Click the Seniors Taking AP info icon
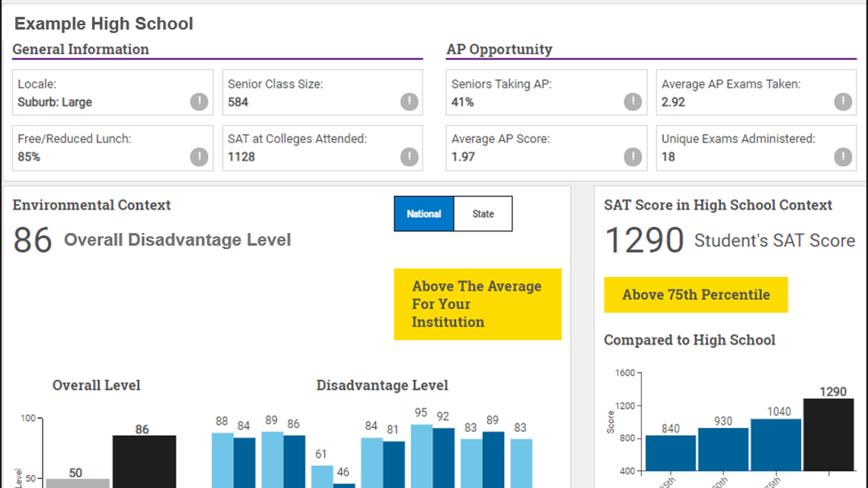 click(633, 102)
